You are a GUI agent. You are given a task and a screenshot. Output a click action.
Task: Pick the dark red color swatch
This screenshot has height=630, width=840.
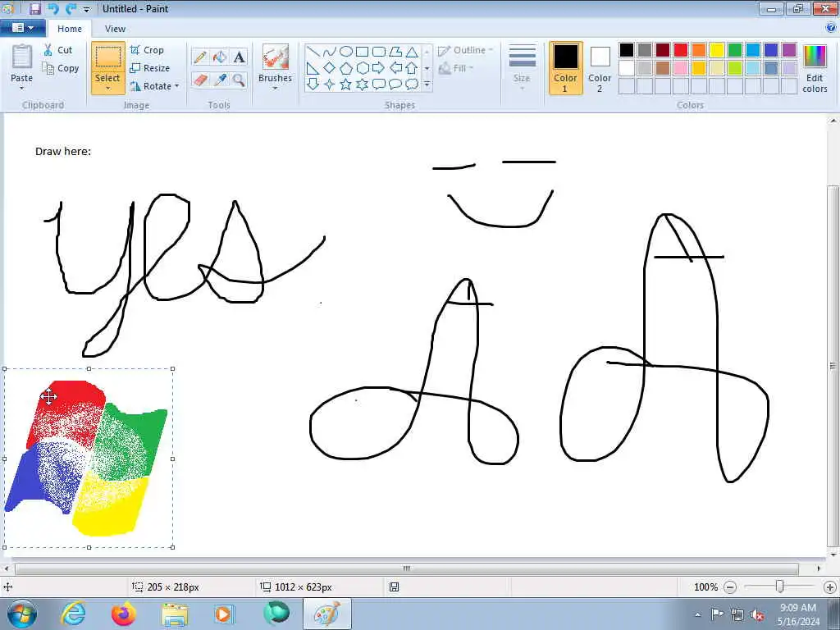663,50
